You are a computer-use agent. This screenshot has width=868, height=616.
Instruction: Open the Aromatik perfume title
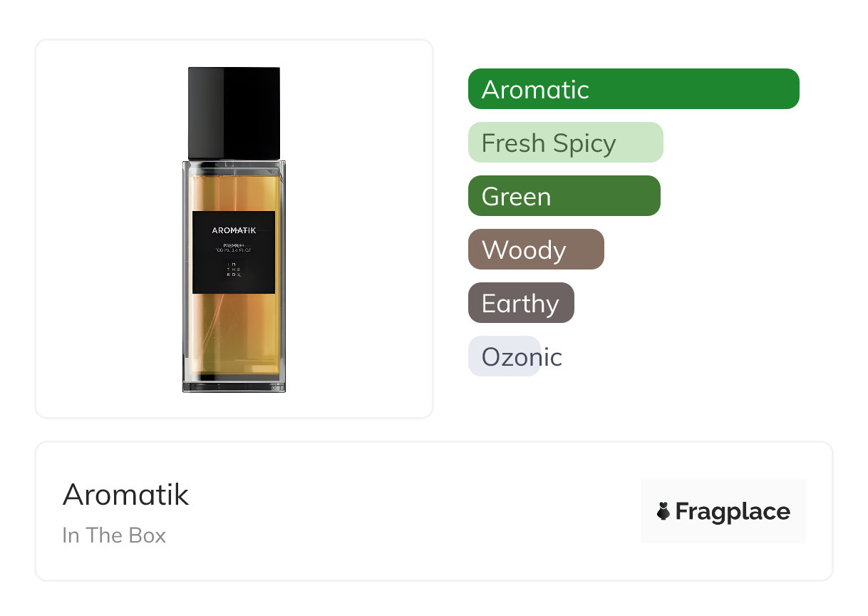click(x=126, y=494)
